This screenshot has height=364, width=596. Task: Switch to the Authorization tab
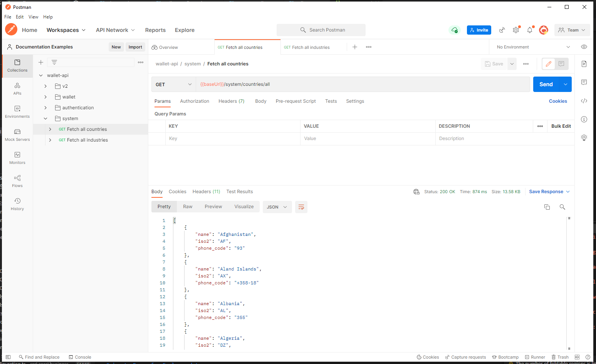[195, 101]
